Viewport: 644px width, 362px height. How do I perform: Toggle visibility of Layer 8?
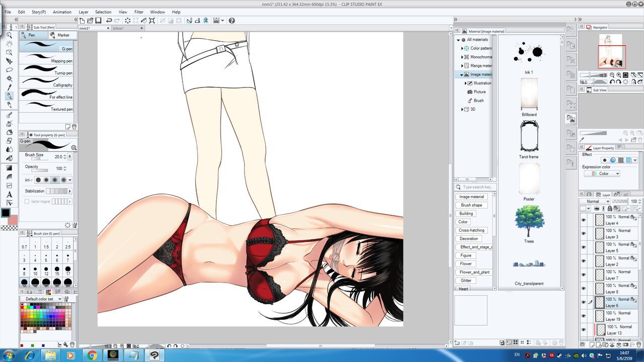[584, 289]
